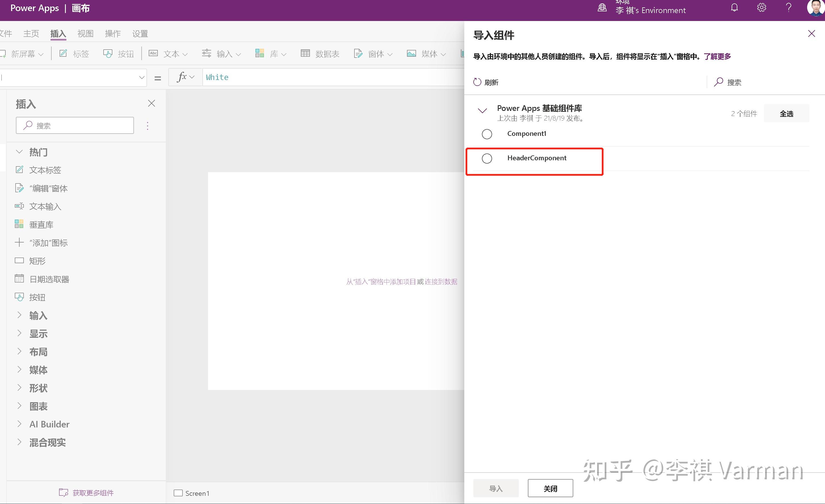Click 全选 to select all components
825x504 pixels.
pos(786,113)
